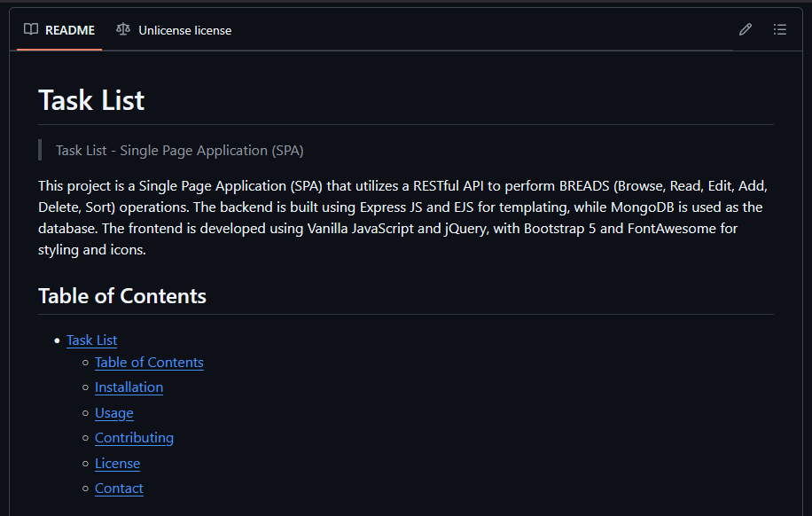Screen dimensions: 812x516
Task: Click the pencil edit README icon
Action: click(x=746, y=29)
